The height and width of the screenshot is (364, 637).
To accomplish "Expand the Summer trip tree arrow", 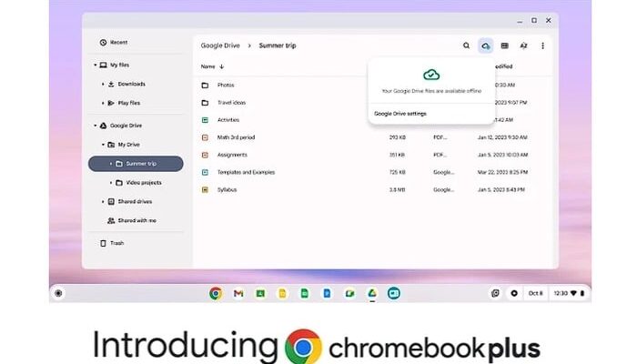I will point(110,164).
